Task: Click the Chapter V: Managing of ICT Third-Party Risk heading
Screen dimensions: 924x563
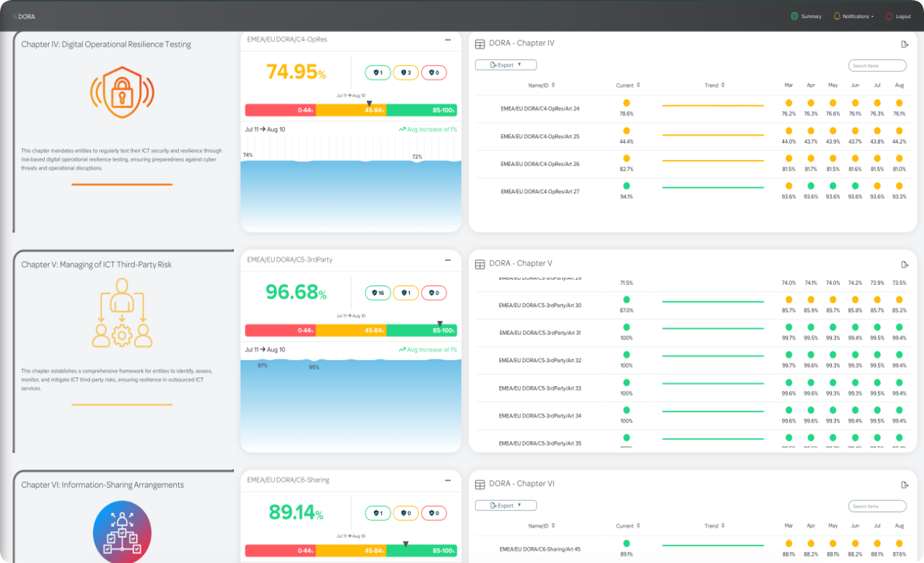Action: [x=97, y=265]
